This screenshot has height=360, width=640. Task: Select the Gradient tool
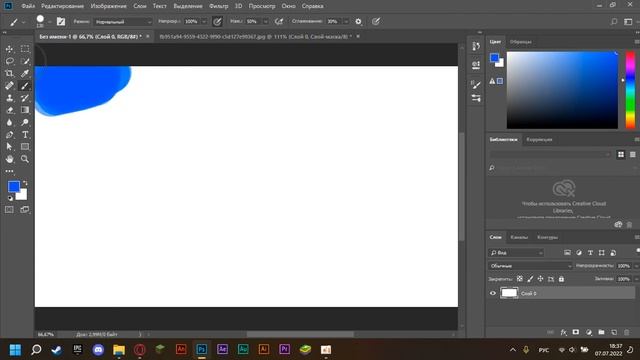pyautogui.click(x=25, y=110)
